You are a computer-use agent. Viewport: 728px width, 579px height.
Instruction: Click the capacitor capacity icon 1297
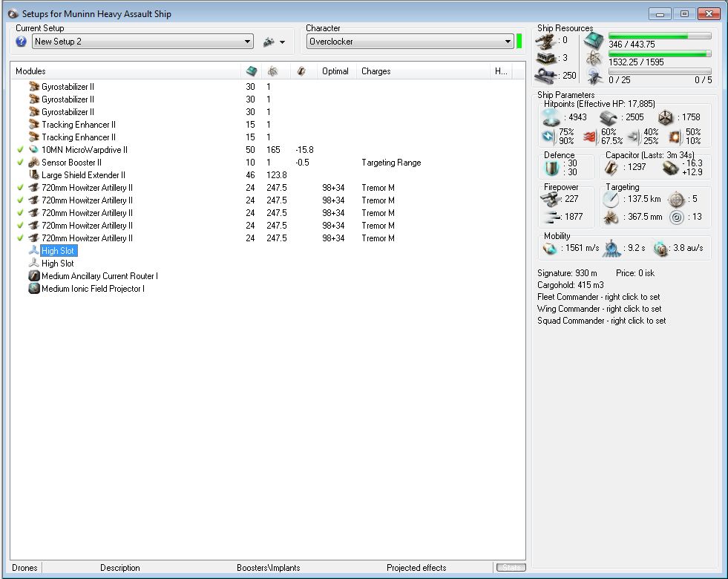[611, 168]
